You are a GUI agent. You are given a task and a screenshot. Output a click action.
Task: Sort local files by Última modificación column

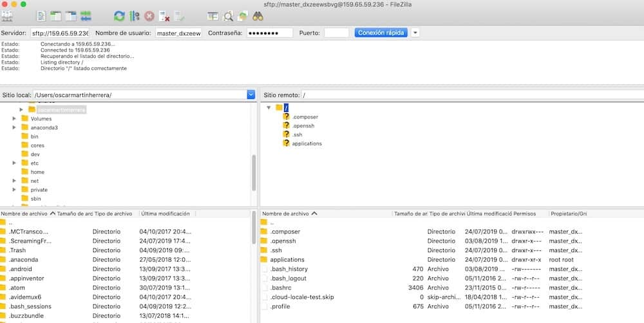(x=166, y=214)
